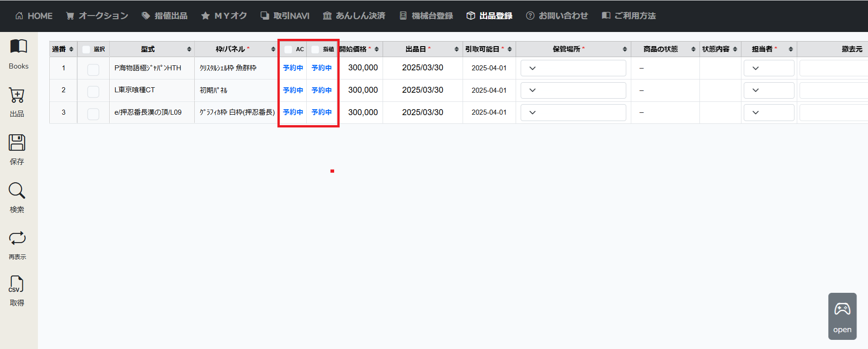Sort by 通番 column arrows
The height and width of the screenshot is (349, 868).
click(x=71, y=49)
